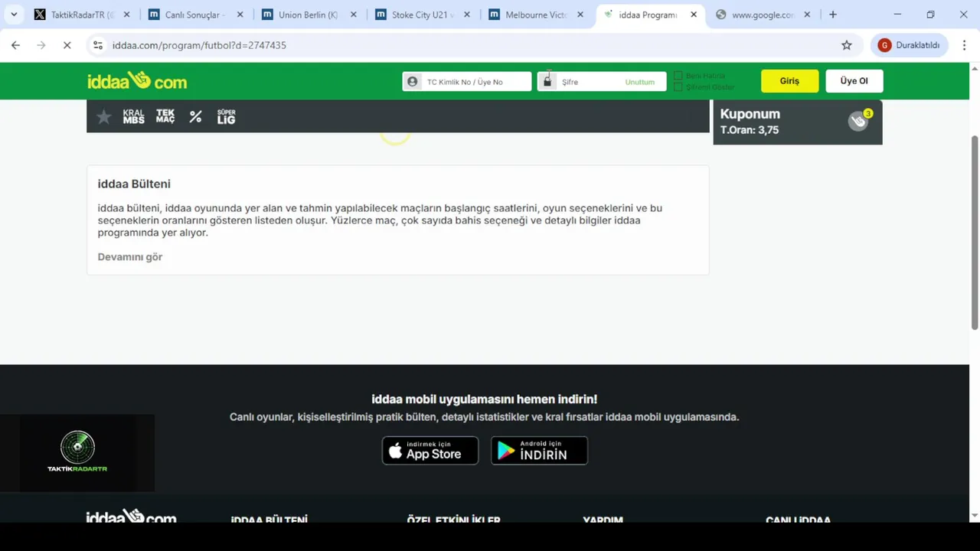Go forward with the browser forward arrow

41,45
